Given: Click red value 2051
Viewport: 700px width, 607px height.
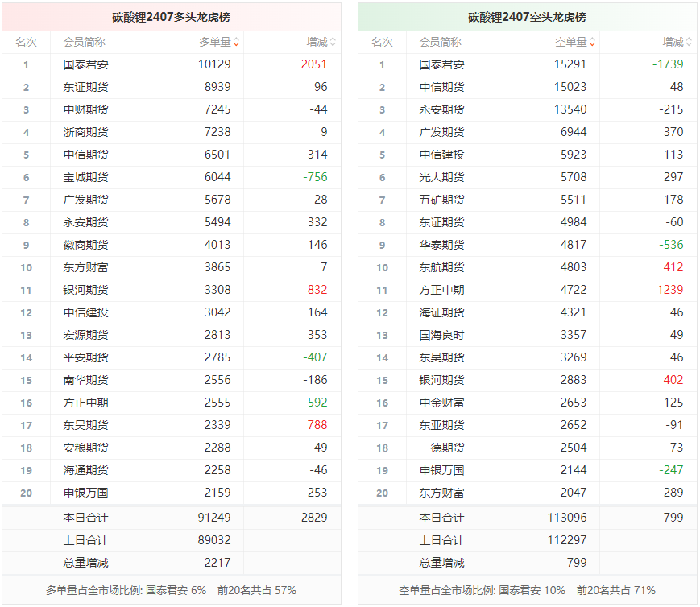Looking at the screenshot, I should tap(314, 64).
